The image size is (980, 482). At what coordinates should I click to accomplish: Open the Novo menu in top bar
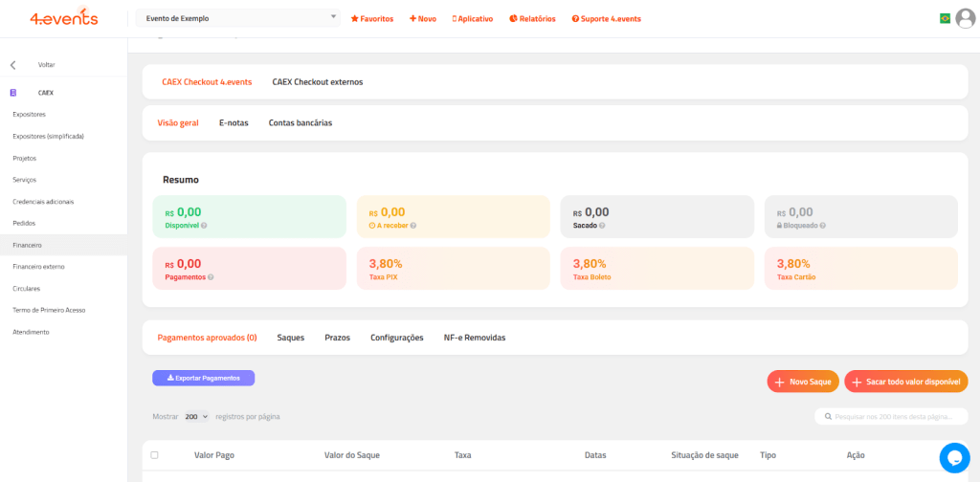pyautogui.click(x=422, y=18)
